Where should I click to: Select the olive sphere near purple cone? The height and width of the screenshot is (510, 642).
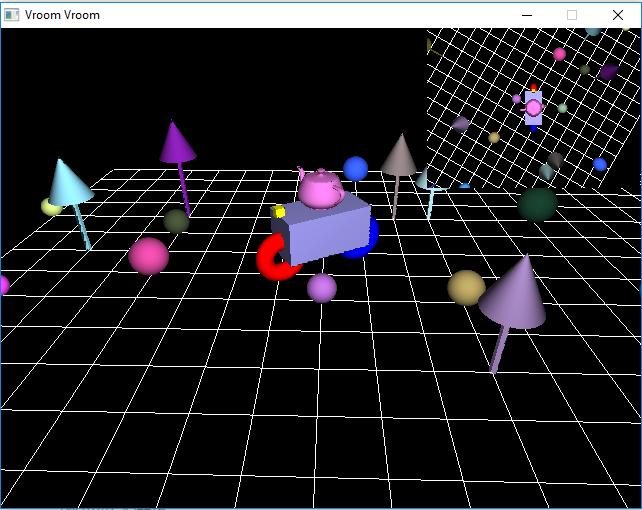[176, 221]
